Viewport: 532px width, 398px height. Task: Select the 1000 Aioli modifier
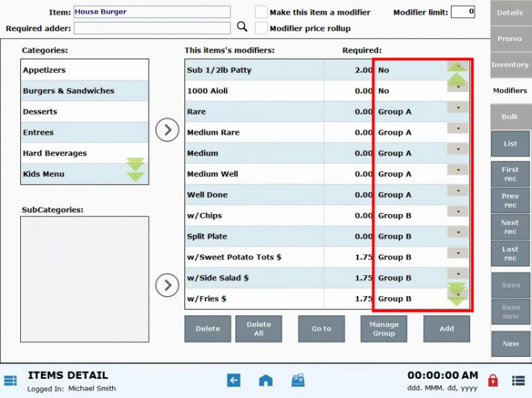click(x=327, y=91)
